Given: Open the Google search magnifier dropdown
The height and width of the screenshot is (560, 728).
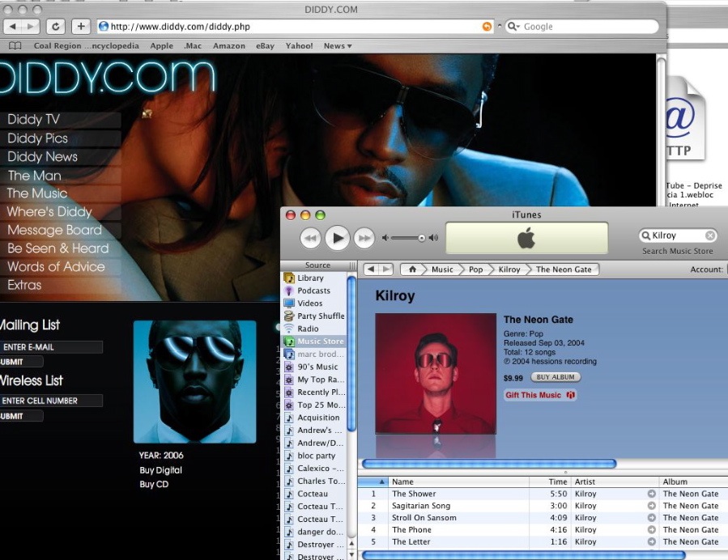Looking at the screenshot, I should point(513,27).
